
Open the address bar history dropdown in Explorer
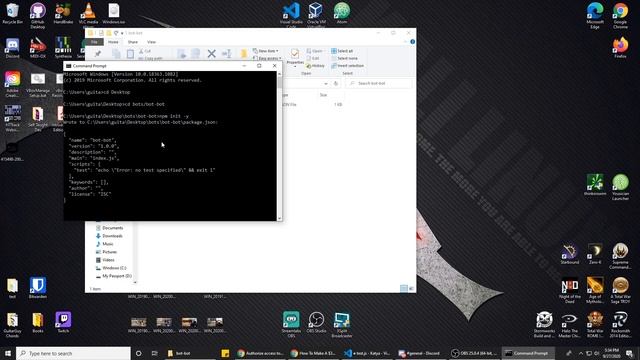pos(326,84)
